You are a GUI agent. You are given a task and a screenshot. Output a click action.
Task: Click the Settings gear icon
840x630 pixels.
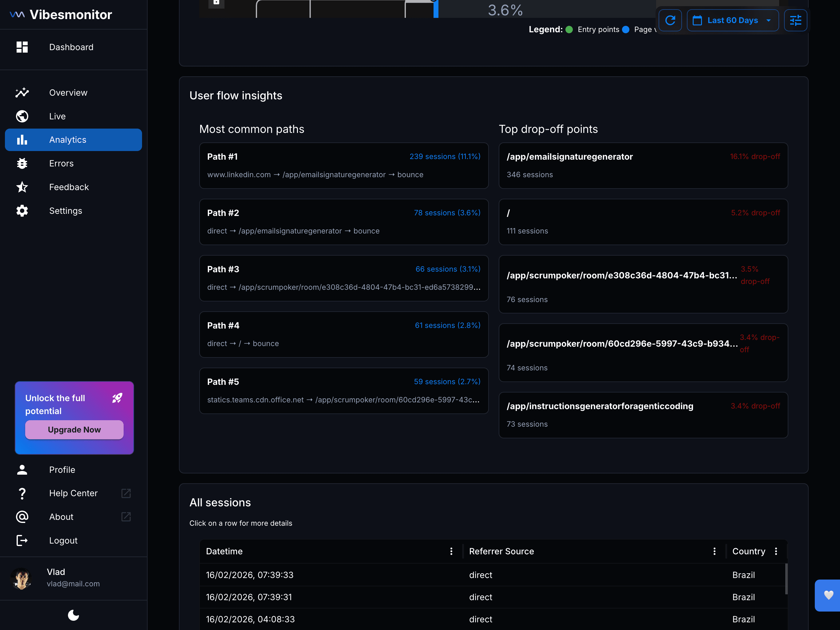(22, 210)
